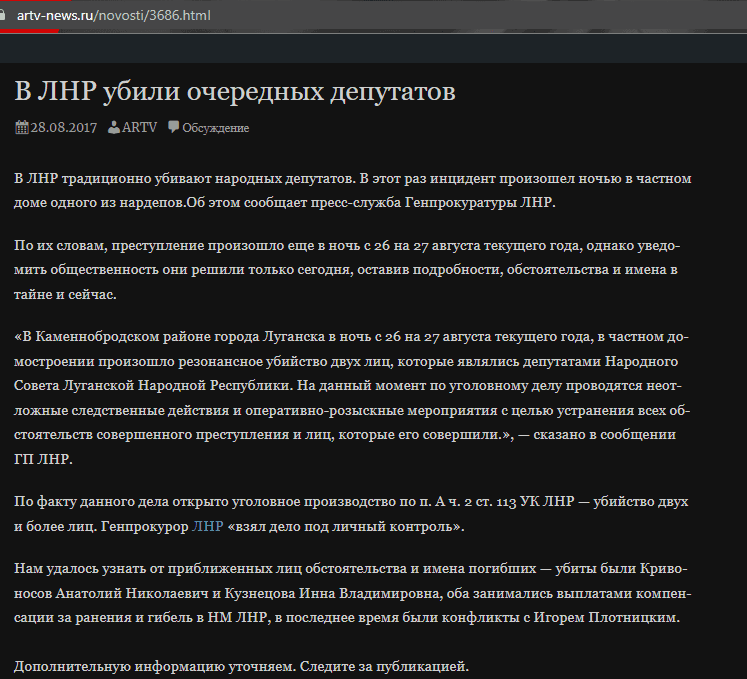Click the line 'Дополнительную информацию уточняем'
Viewport: 747px width, 679px height.
click(241, 665)
